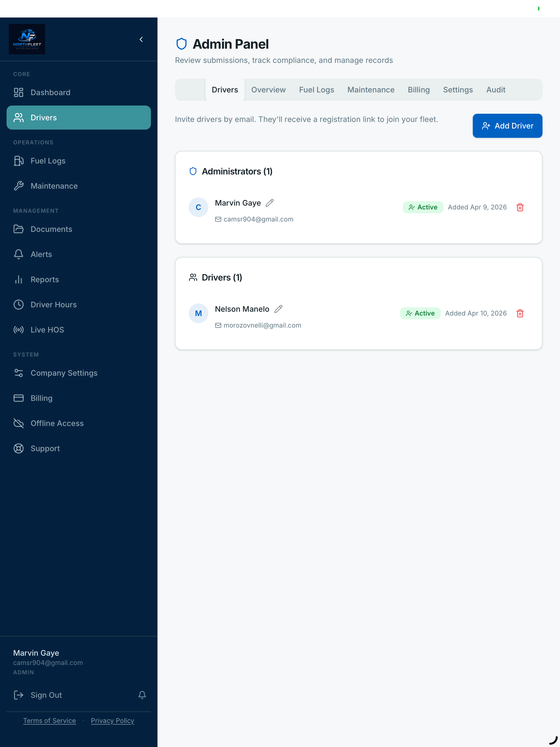The width and height of the screenshot is (560, 747).
Task: Click 'Added Apr 9, 2026' text
Action: coord(477,207)
